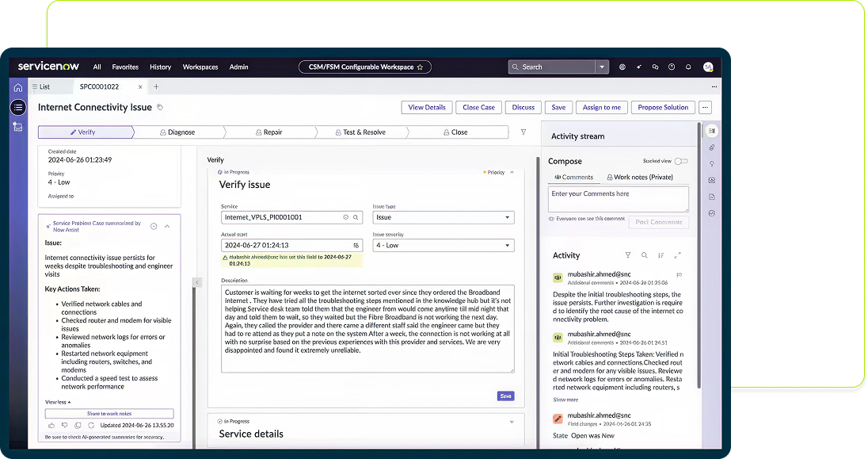The image size is (868, 459).
Task: Click the Propose Solution button
Action: 663,107
